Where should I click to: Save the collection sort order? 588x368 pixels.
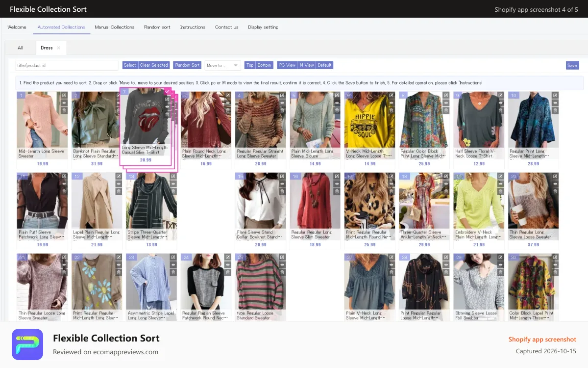pyautogui.click(x=572, y=65)
